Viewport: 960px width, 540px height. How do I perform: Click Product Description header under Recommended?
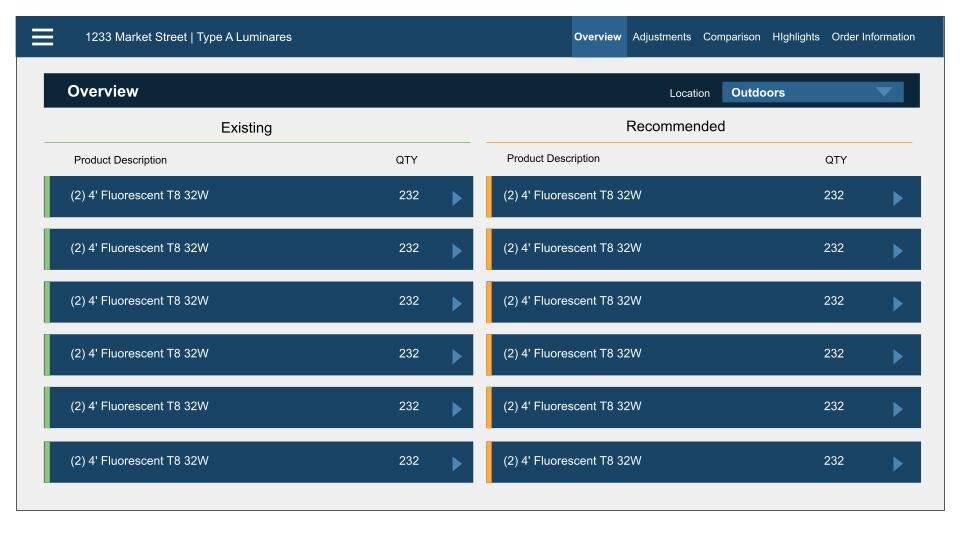[553, 158]
